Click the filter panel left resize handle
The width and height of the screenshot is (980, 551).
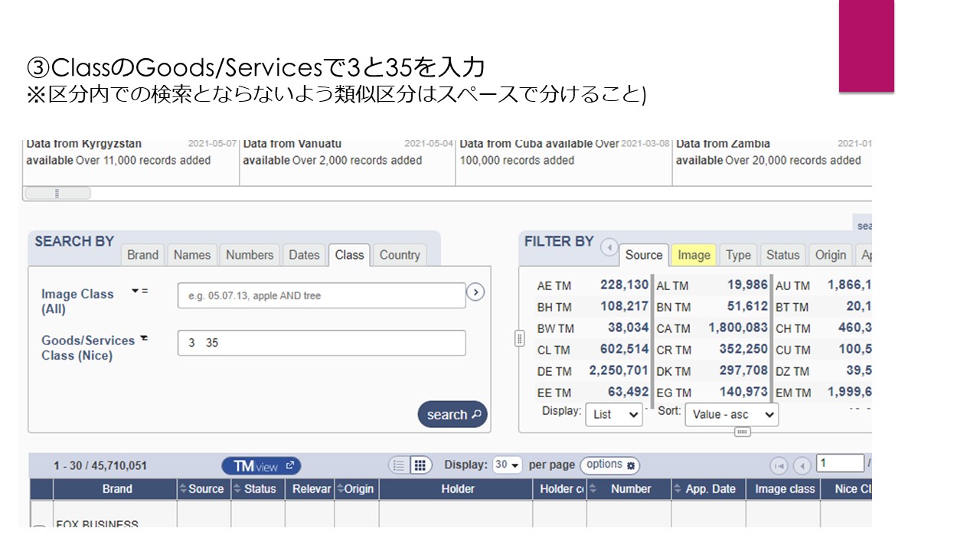point(519,338)
